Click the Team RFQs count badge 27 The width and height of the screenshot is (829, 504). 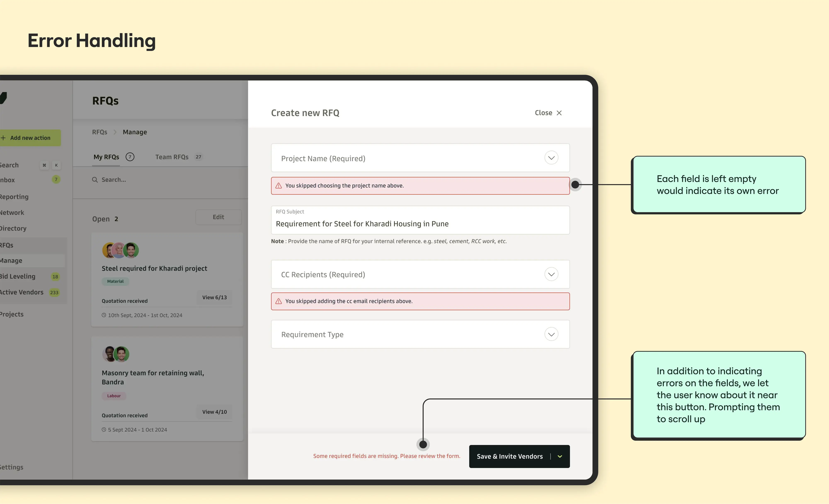click(x=199, y=157)
